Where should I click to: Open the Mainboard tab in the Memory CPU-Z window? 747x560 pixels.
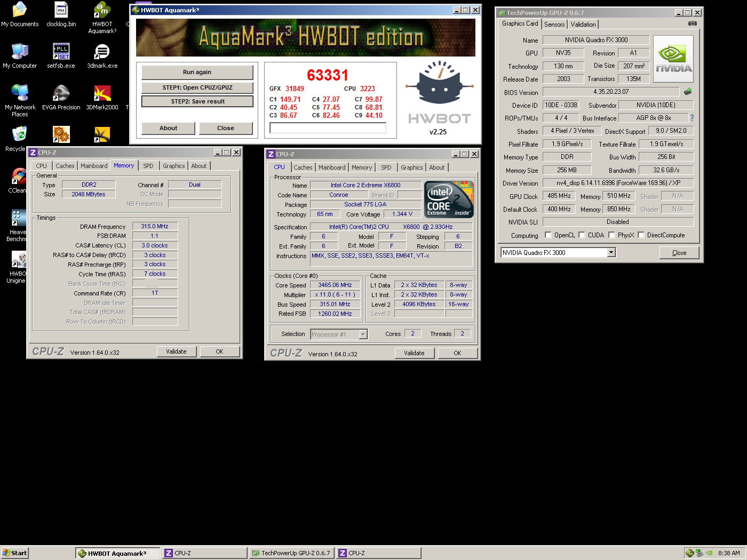click(x=94, y=166)
